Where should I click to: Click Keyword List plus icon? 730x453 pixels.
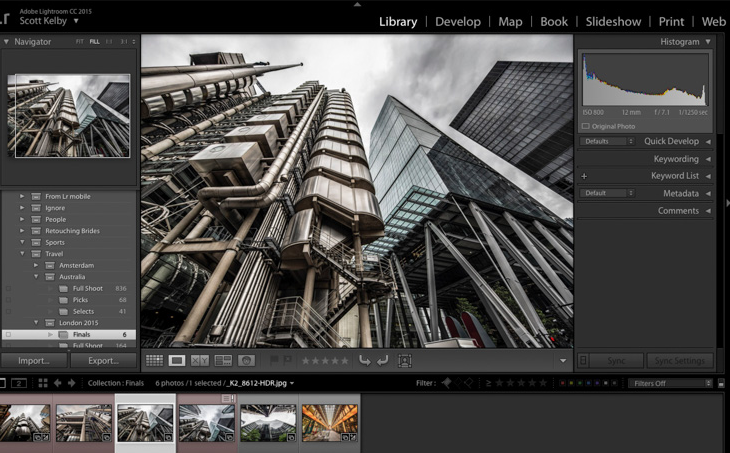tap(584, 176)
